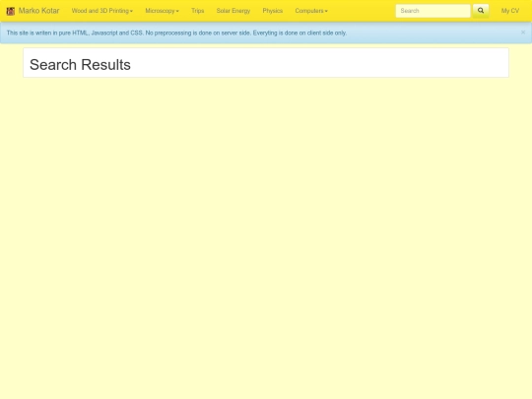Image resolution: width=532 pixels, height=399 pixels.
Task: Click the magnifier search button
Action: point(481,11)
